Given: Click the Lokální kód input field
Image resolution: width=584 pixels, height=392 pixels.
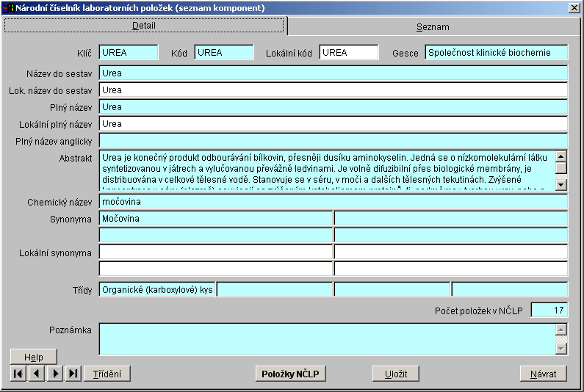Looking at the screenshot, I should click(x=349, y=53).
